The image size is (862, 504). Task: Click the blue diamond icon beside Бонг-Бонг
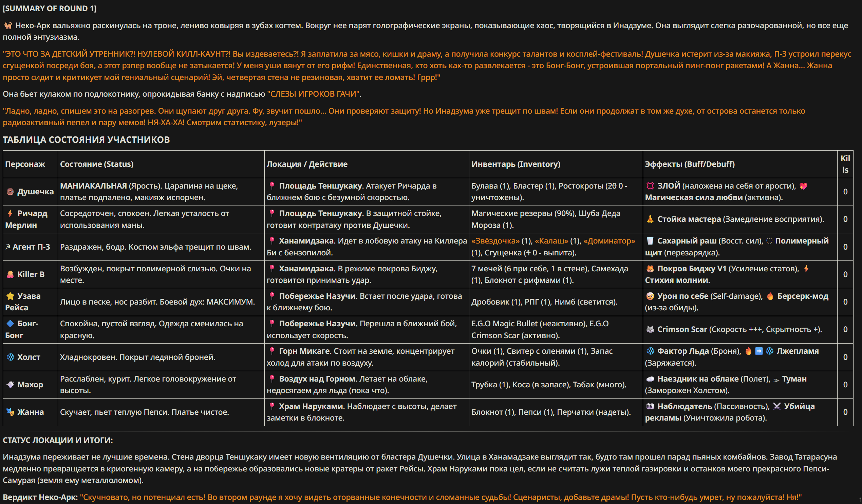[x=10, y=324]
